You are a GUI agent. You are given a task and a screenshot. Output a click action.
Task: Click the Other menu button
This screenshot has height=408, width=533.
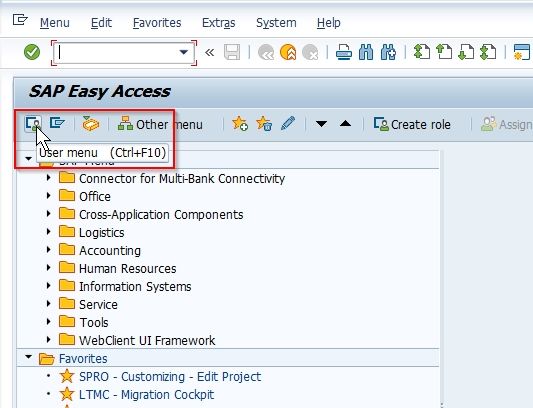click(160, 124)
